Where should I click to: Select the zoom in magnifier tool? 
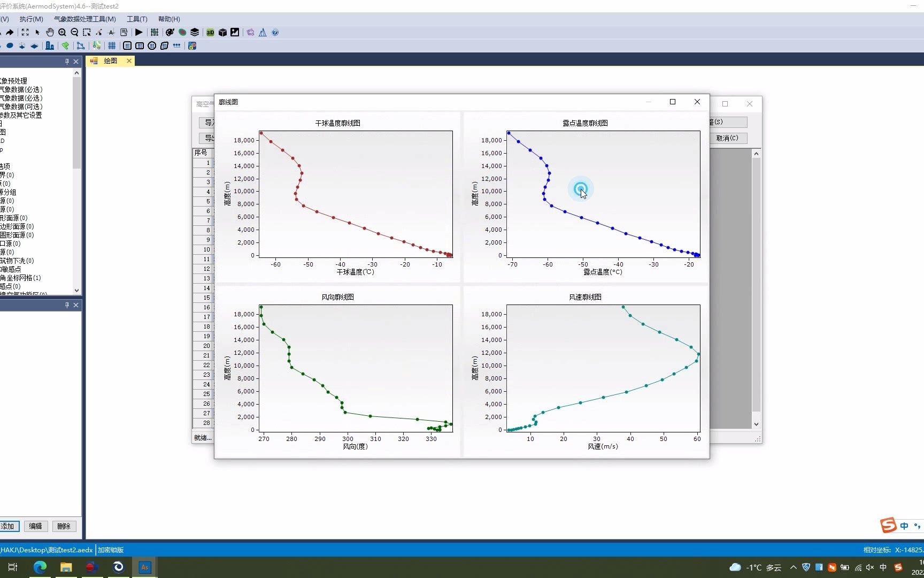point(62,33)
